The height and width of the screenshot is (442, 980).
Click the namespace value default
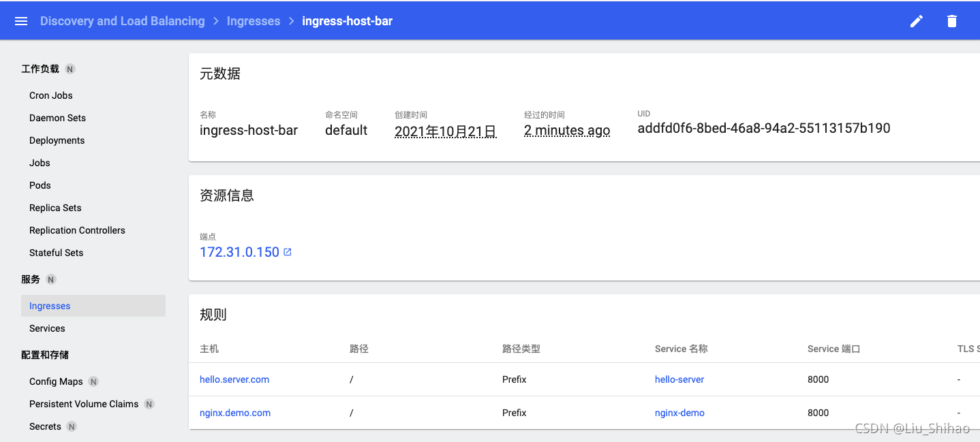pos(346,130)
